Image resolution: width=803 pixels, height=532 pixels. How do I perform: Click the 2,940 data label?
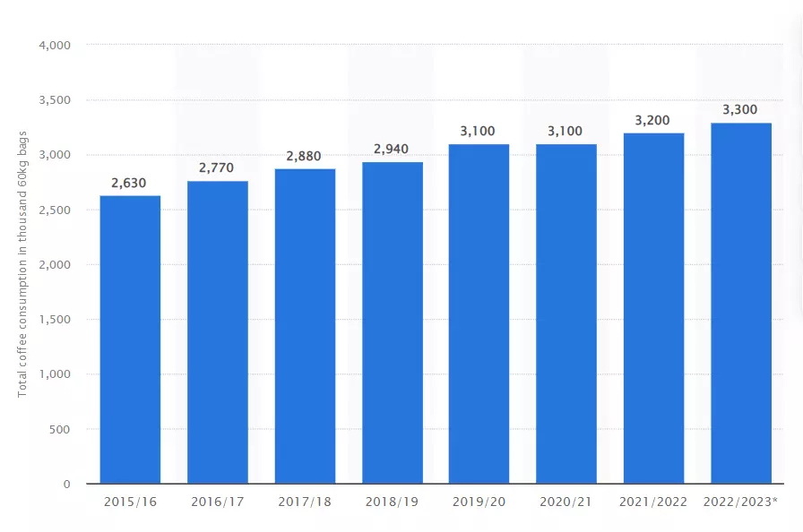click(391, 149)
